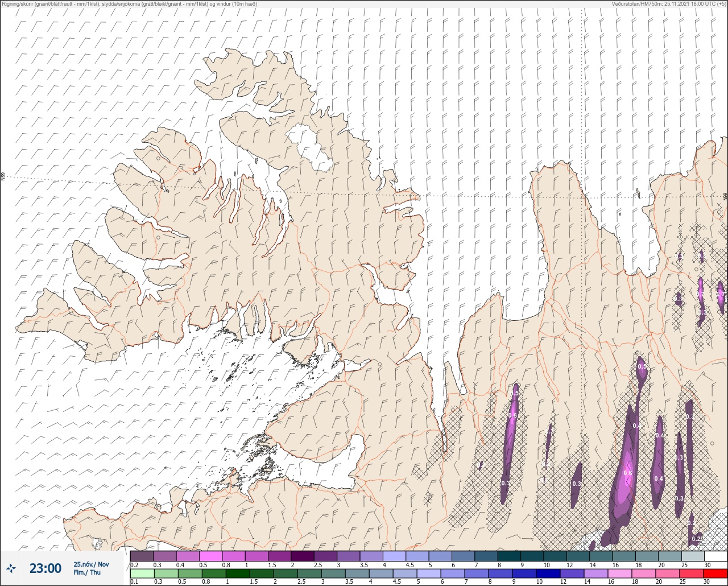Select the pink 16 rain legend swatch
Viewport: 728px width, 586px height.
[620, 573]
